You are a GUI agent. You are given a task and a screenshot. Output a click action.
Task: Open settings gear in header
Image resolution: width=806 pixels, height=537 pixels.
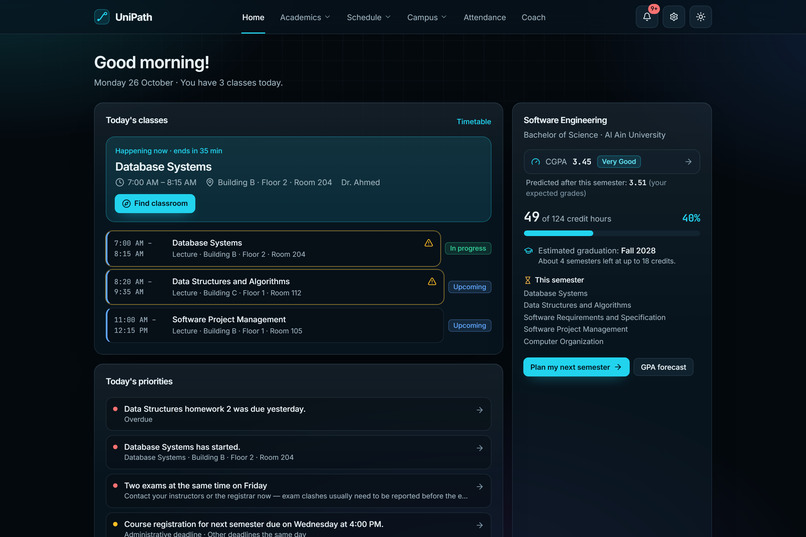[673, 17]
